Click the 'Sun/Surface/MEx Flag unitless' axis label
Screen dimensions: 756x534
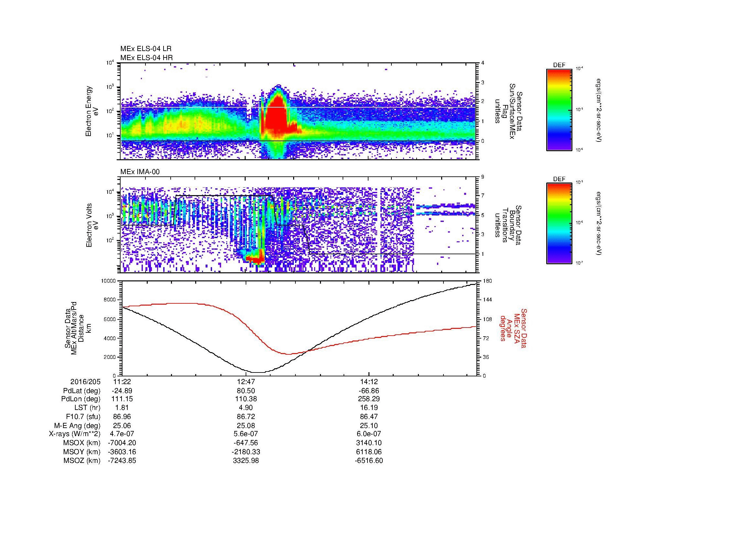(508, 111)
